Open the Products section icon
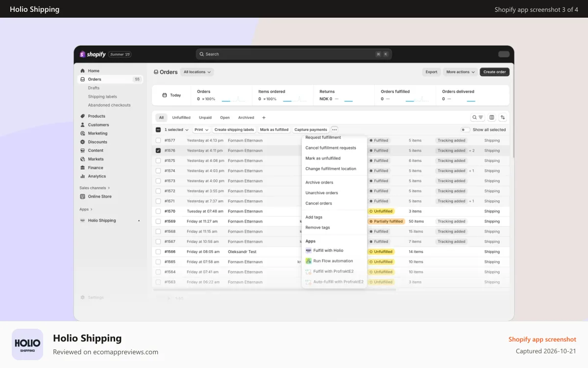Screen dimensions: 588x368 [x=82, y=116]
